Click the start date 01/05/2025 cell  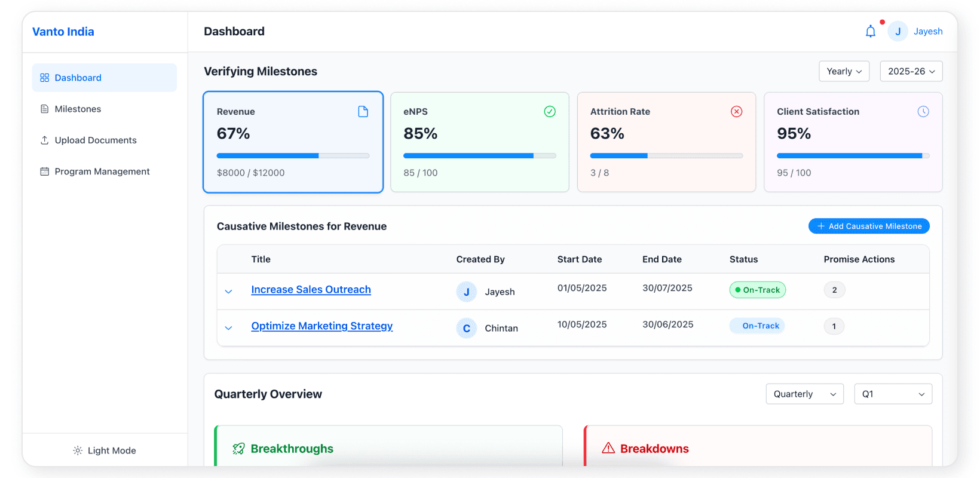coord(582,288)
